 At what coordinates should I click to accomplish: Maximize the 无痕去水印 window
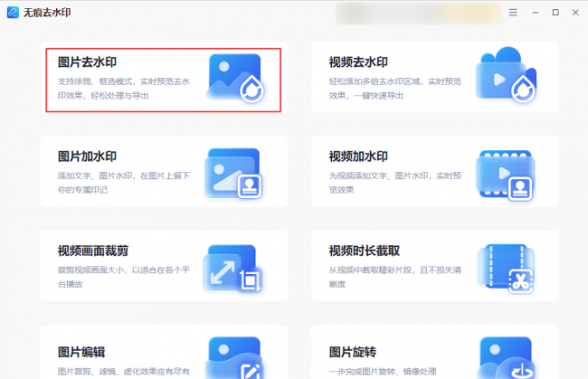[555, 13]
